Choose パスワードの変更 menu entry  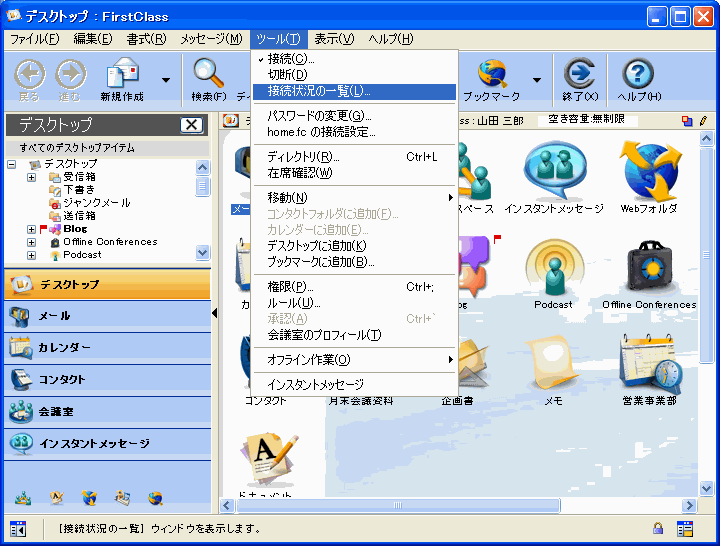319,116
